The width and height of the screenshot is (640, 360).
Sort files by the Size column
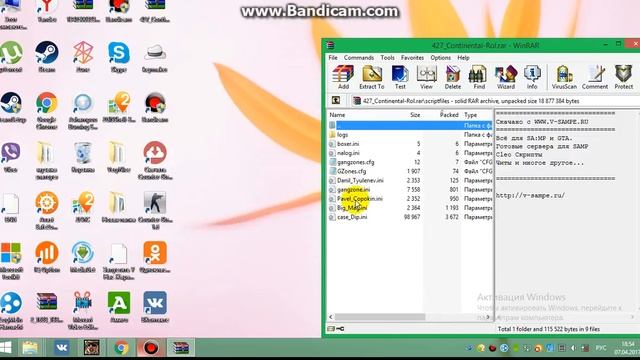click(x=411, y=115)
